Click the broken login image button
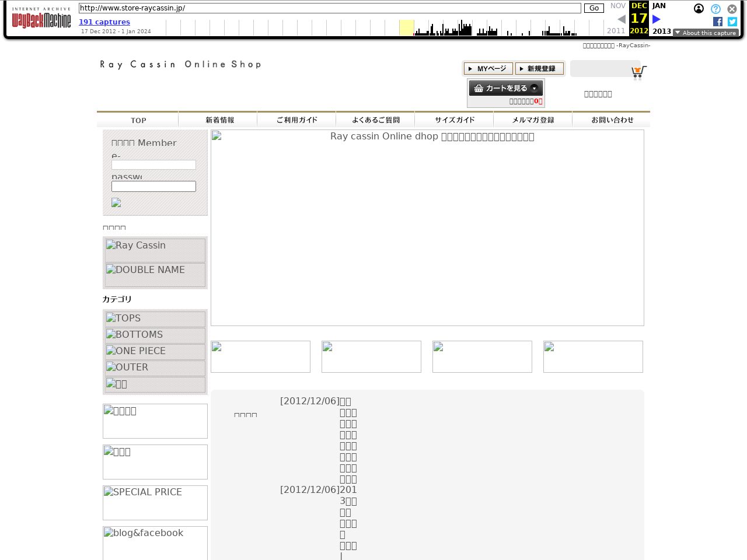Screen dimensions: 747x560 [116, 202]
